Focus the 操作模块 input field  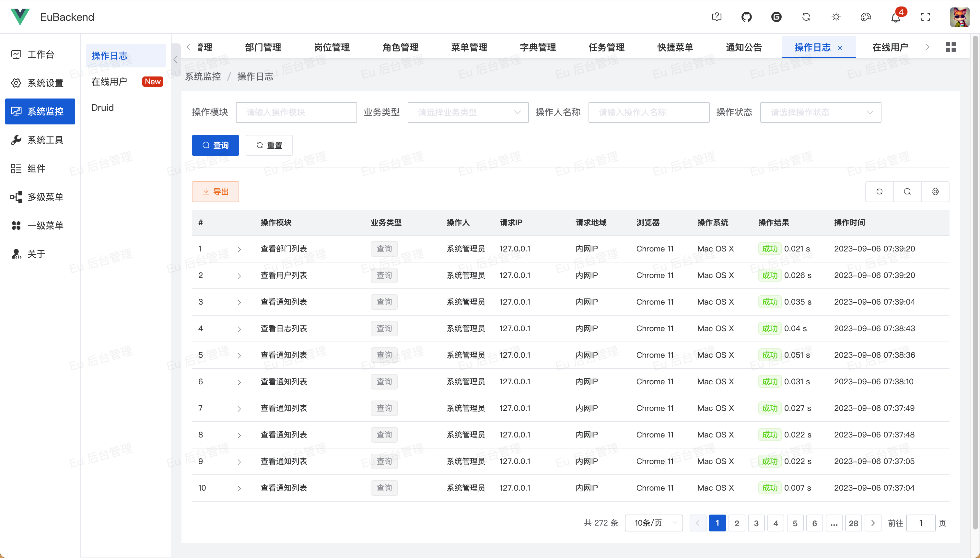[296, 112]
